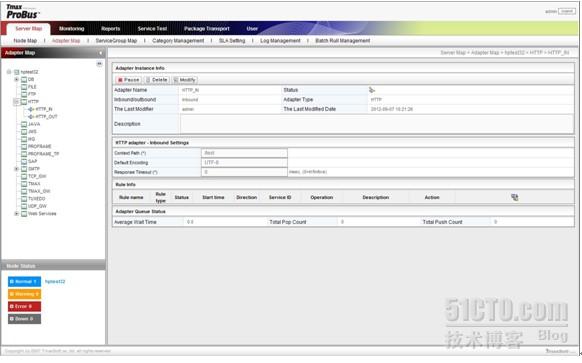Click the Context Path input field
The width and height of the screenshot is (582, 363).
coord(244,153)
